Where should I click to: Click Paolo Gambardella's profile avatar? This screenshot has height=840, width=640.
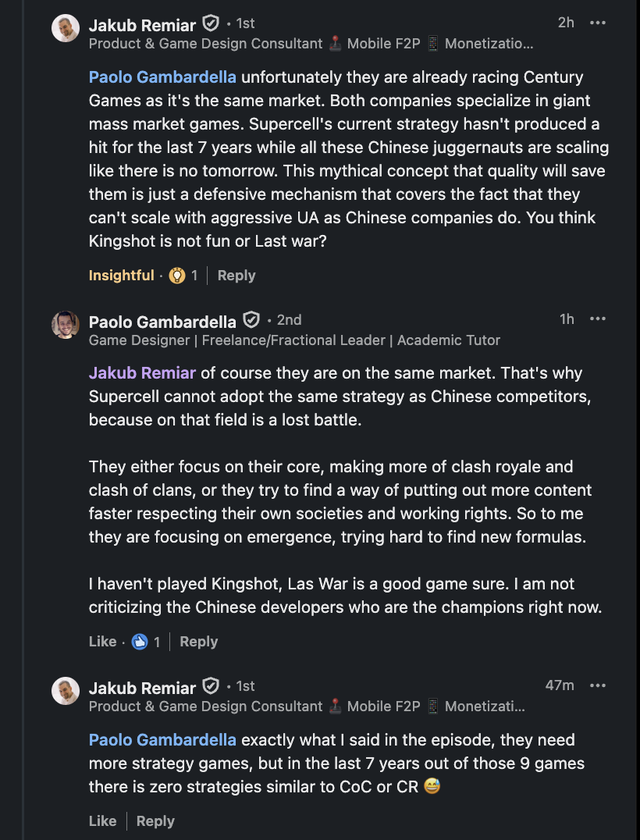(66, 325)
